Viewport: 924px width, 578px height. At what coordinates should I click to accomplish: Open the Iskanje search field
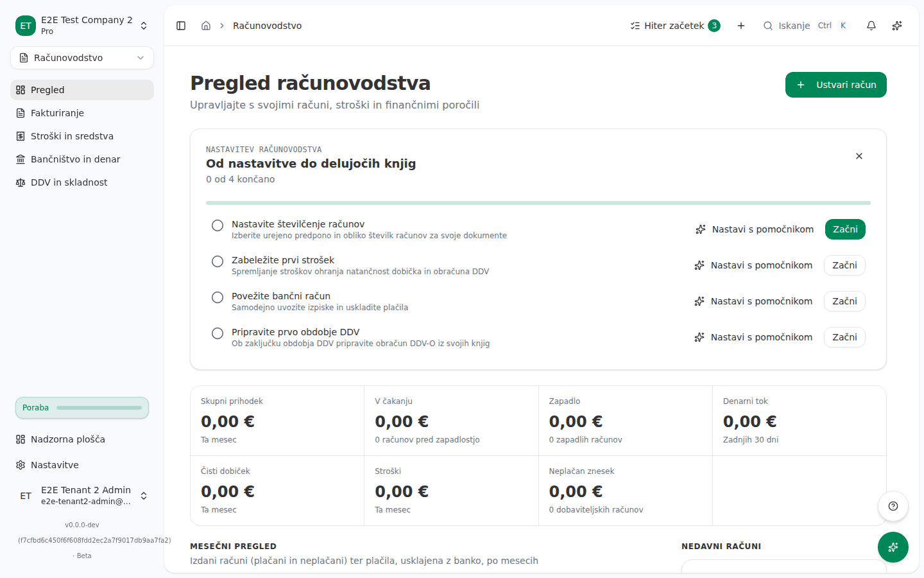tap(805, 26)
